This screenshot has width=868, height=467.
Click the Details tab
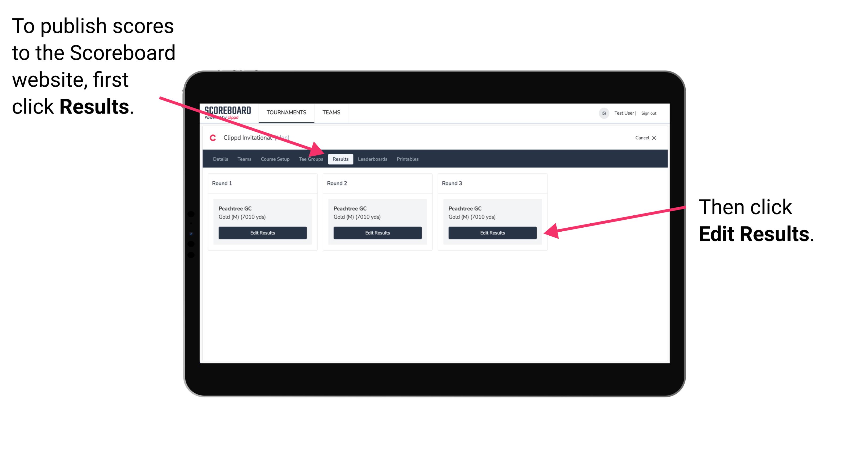click(x=220, y=159)
